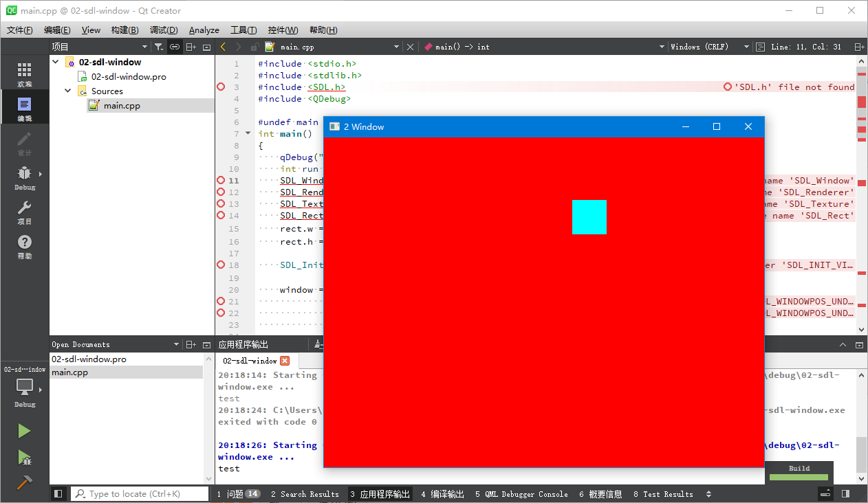Image resolution: width=868 pixels, height=503 pixels.
Task: Show the 应用程序输出 pane
Action: click(380, 494)
